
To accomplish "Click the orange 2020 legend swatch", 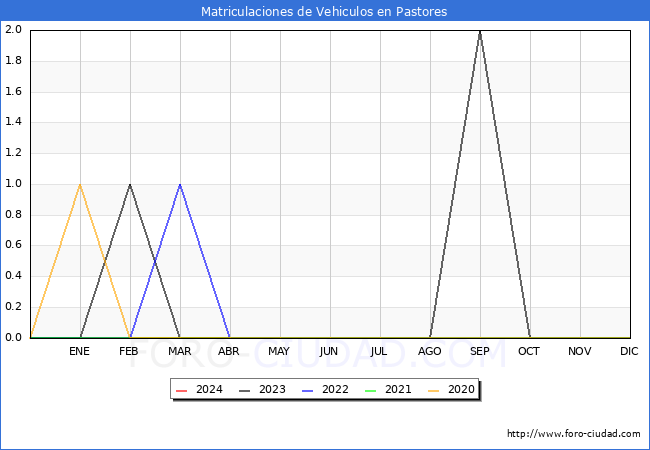I will tap(434, 391).
